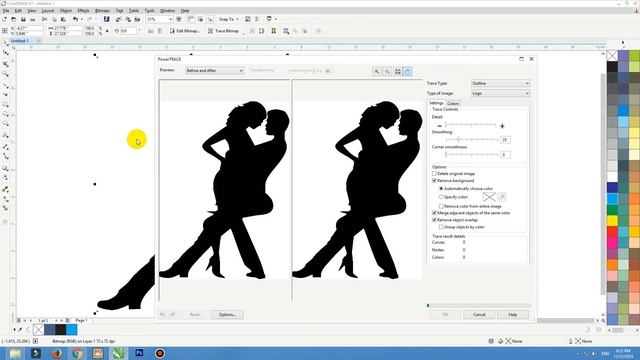This screenshot has height=360, width=640.
Task: Open the File menu
Action: tap(6, 11)
